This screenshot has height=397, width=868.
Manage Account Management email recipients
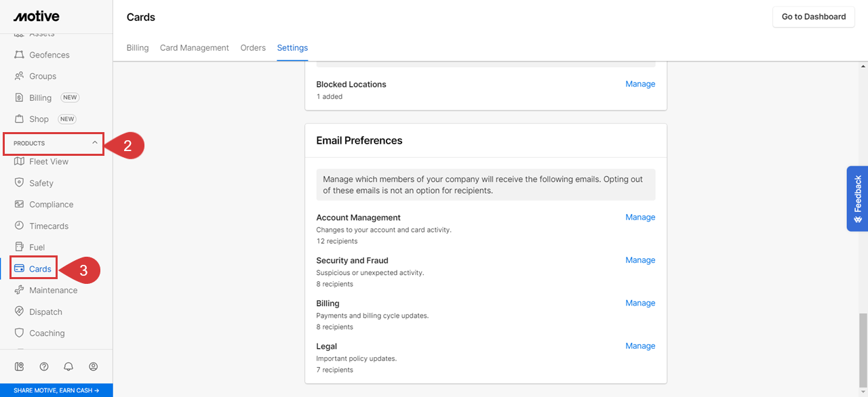click(640, 217)
